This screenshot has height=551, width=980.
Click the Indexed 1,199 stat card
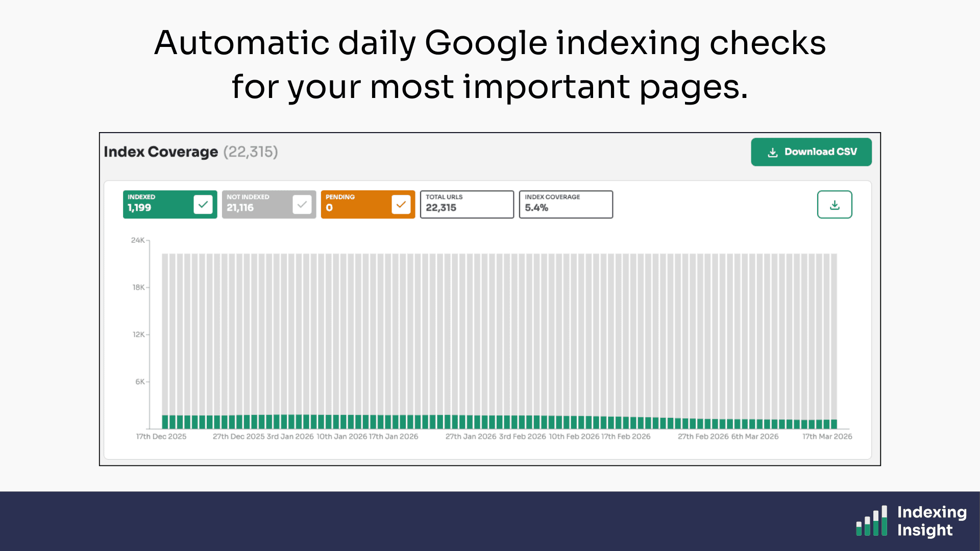pos(156,205)
